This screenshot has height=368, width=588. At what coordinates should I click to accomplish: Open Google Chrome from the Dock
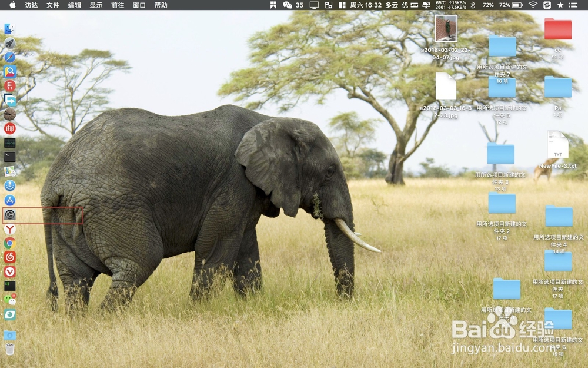pyautogui.click(x=9, y=243)
